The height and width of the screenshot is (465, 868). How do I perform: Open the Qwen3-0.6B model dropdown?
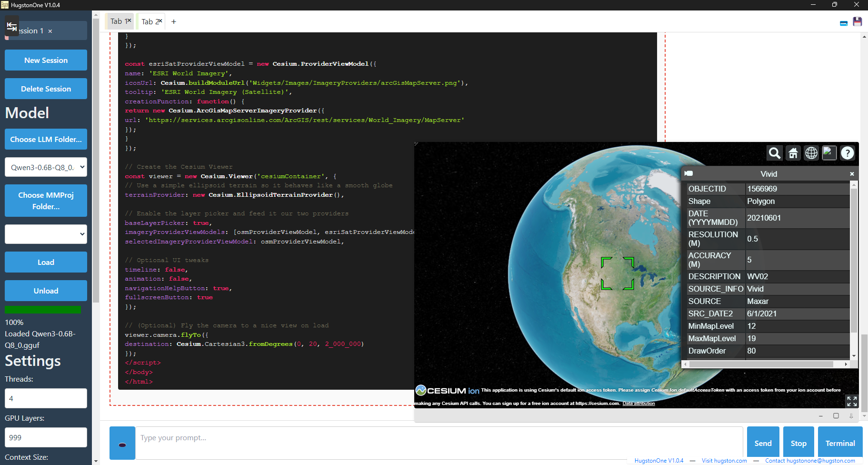46,167
